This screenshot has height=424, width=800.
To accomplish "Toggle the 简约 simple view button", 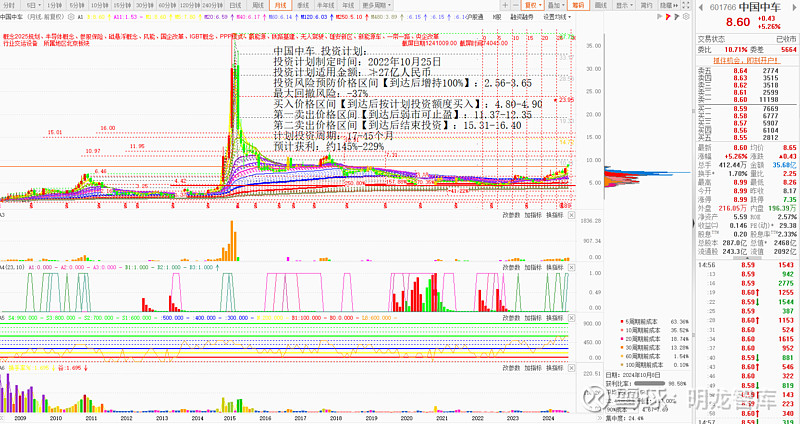I will pos(646,5).
